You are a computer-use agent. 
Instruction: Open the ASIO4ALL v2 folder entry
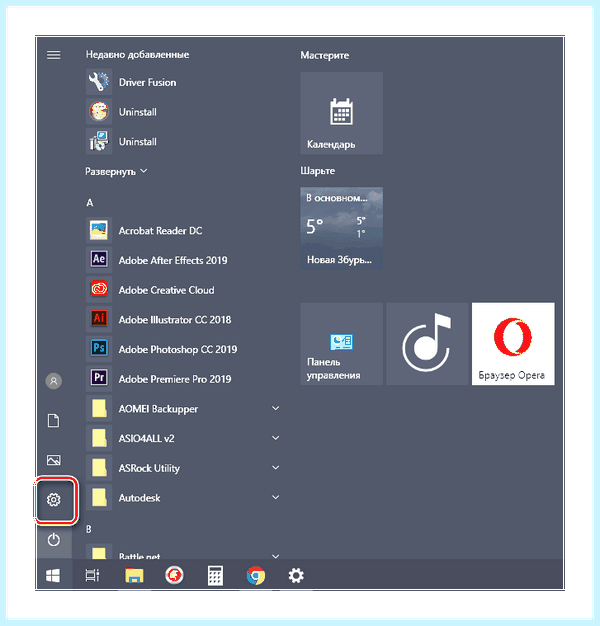[183, 438]
